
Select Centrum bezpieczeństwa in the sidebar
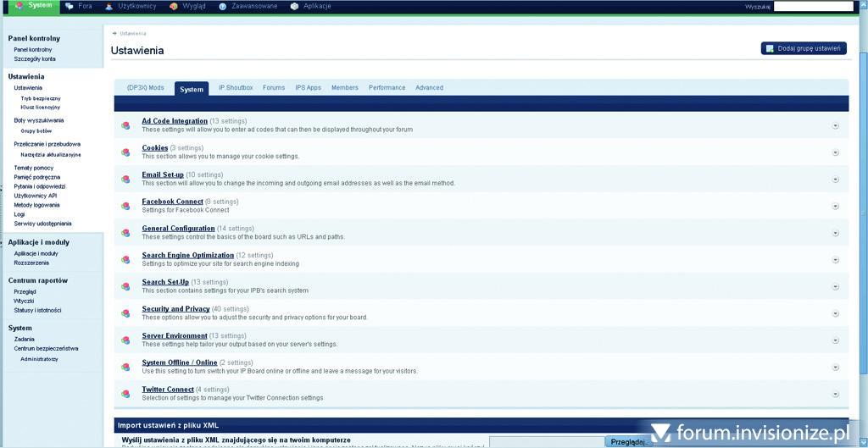46,348
